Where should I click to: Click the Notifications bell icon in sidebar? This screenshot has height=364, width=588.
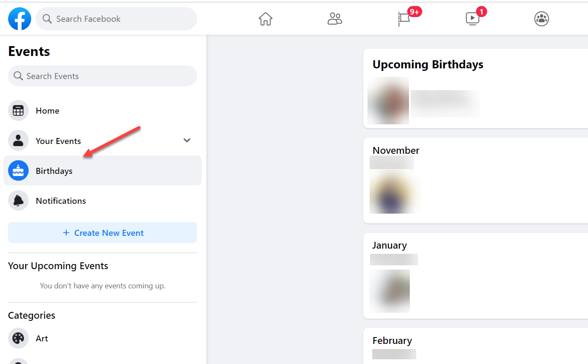pyautogui.click(x=18, y=200)
